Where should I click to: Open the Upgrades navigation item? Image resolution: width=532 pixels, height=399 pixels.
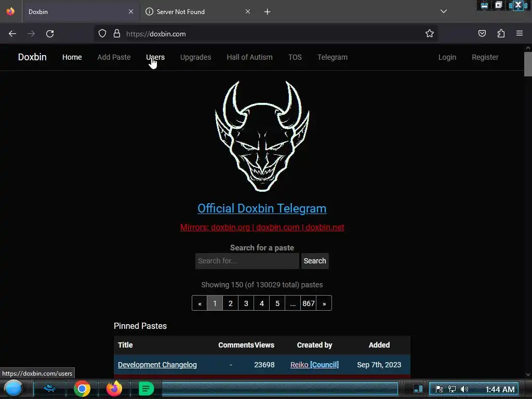pos(195,57)
